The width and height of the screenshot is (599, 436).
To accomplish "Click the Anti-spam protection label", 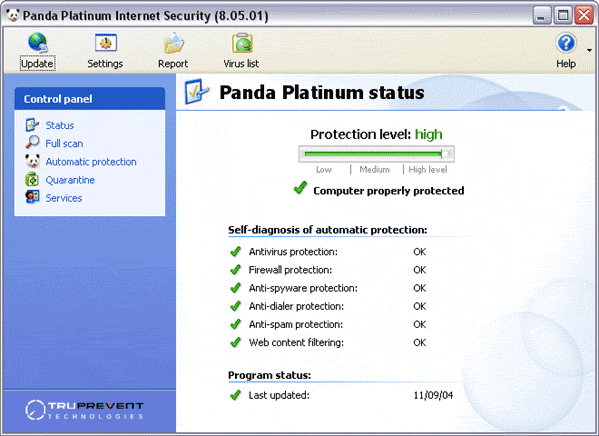I will point(296,324).
